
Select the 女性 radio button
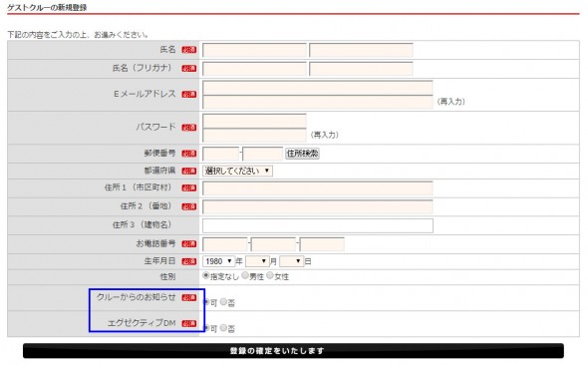coord(270,275)
